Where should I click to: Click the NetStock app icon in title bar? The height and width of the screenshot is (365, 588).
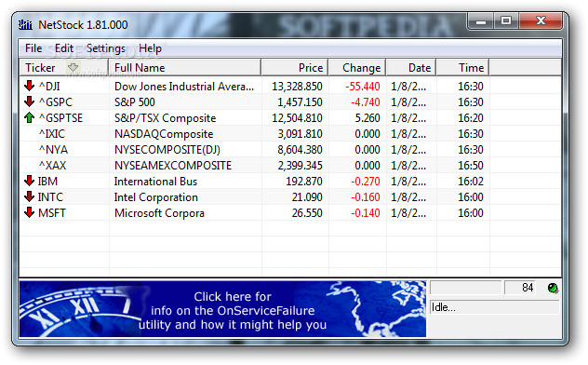[x=25, y=25]
